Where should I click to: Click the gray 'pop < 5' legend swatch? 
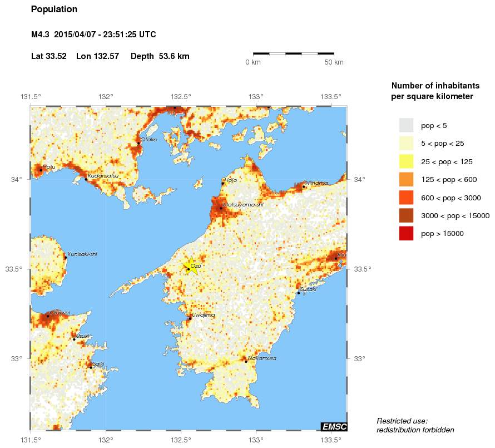pos(407,125)
